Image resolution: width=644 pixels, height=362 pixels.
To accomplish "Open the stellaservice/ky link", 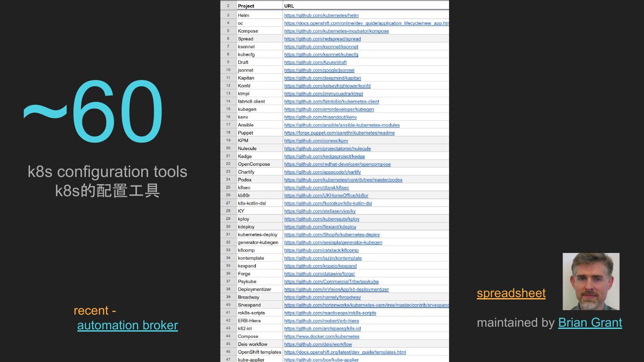I will click(320, 211).
